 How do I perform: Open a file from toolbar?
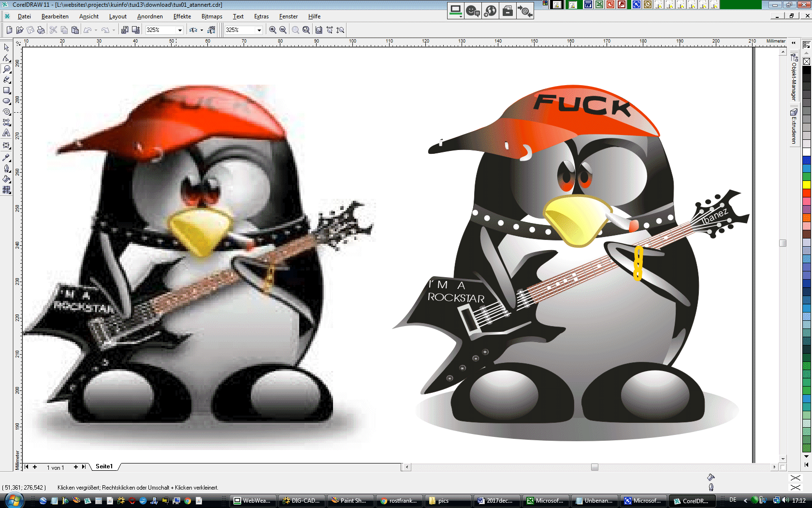pos(20,30)
